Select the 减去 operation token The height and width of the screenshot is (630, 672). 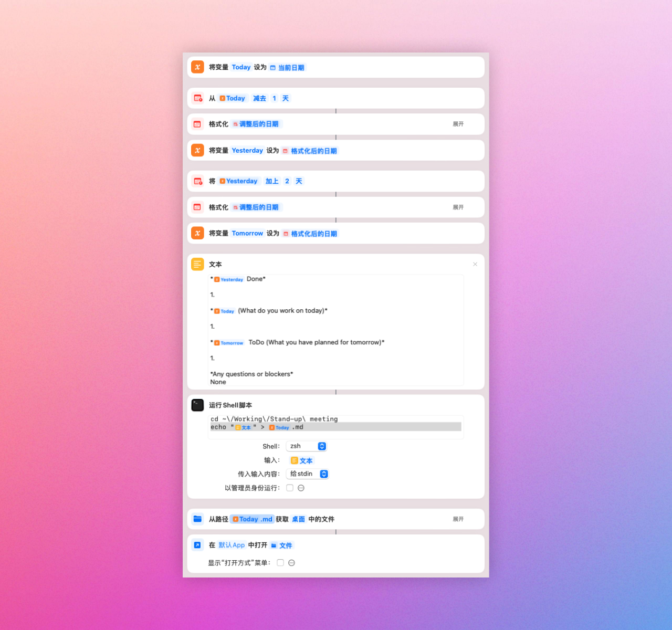coord(259,98)
